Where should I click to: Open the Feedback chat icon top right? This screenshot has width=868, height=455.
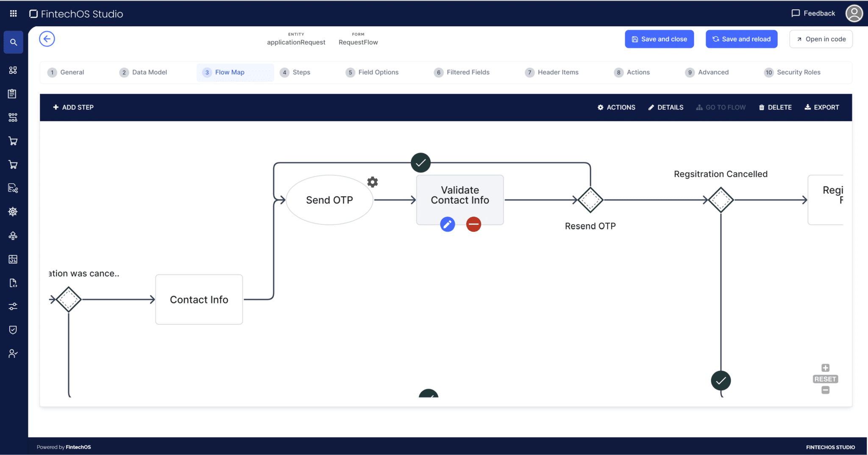796,13
